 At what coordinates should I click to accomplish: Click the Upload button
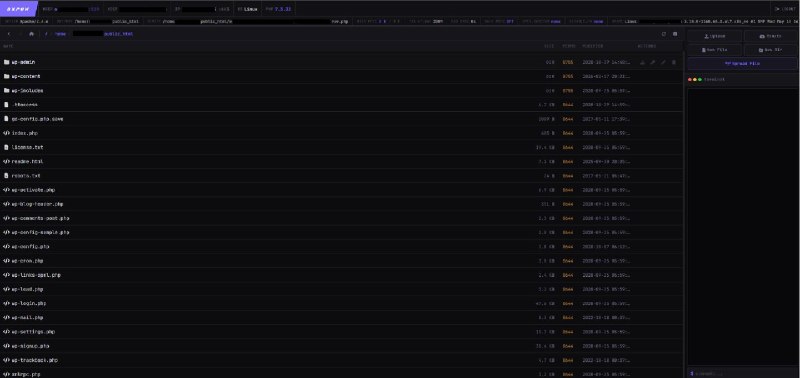[x=714, y=36]
